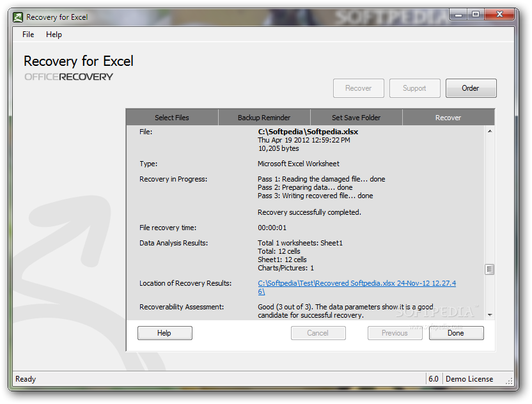Viewport: 532px width, 404px height.
Task: Close the Recovery for Excel window
Action: click(499, 15)
